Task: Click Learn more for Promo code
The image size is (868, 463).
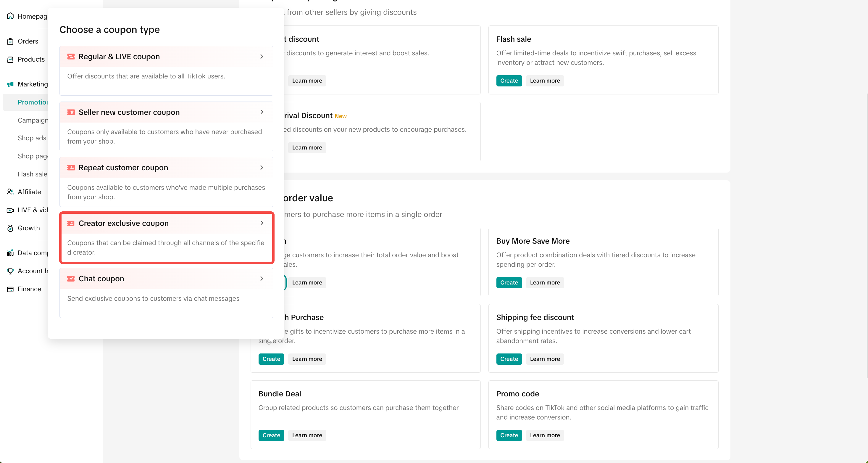Action: [x=545, y=435]
